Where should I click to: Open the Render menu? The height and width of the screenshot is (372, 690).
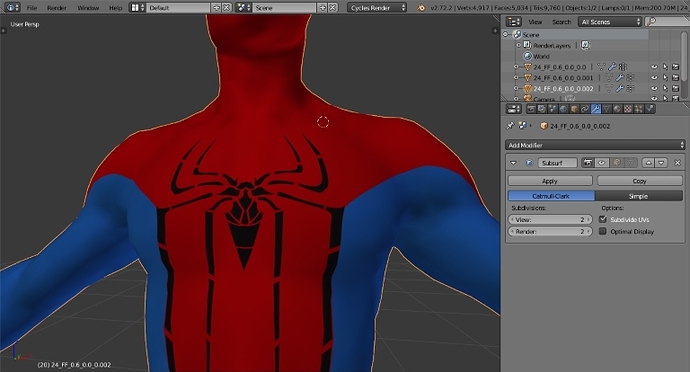57,8
